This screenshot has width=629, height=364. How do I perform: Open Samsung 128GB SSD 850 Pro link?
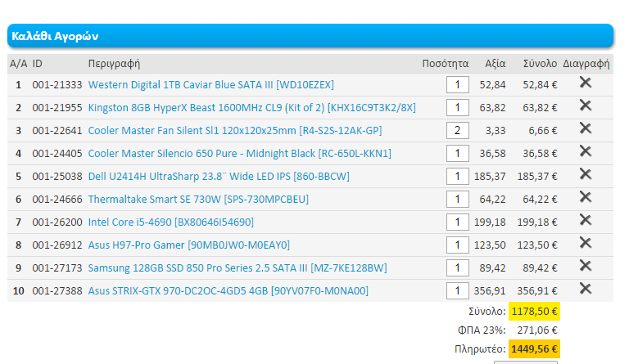click(x=238, y=268)
